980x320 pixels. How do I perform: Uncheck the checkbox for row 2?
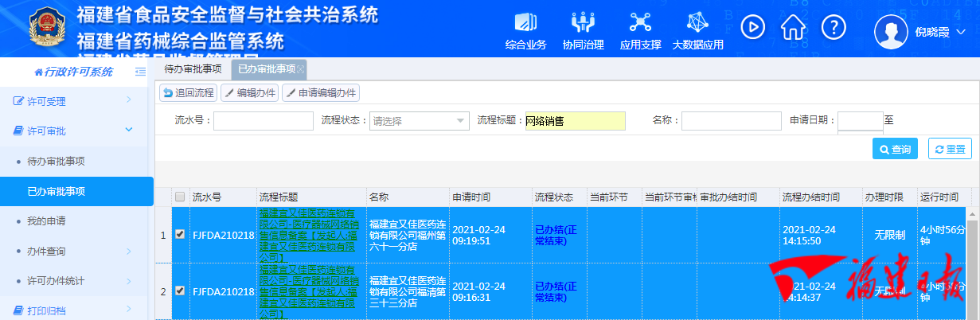point(180,291)
